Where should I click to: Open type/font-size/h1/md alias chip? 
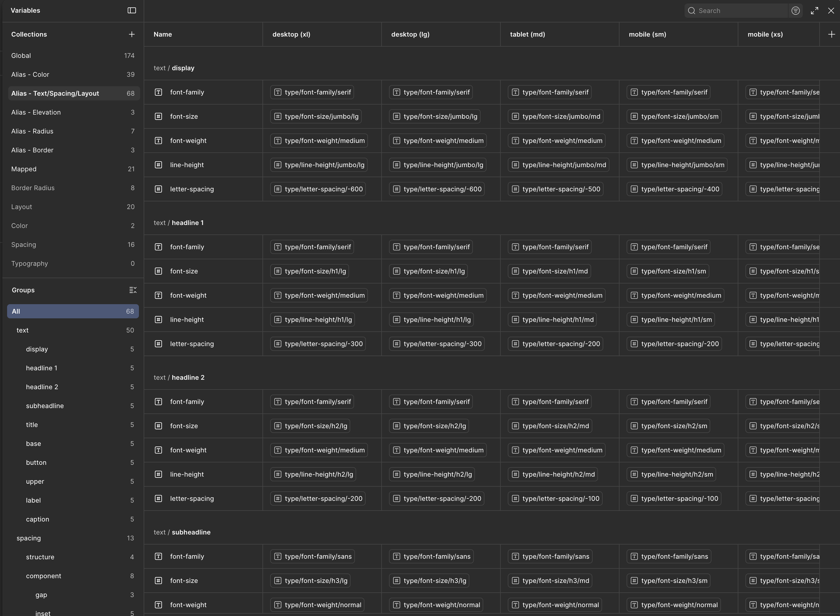(549, 271)
